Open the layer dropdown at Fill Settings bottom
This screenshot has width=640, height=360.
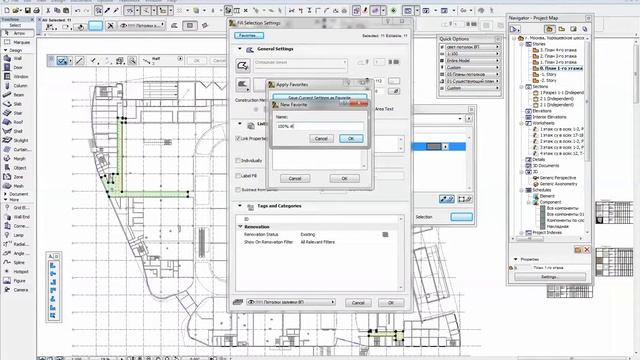coord(291,302)
